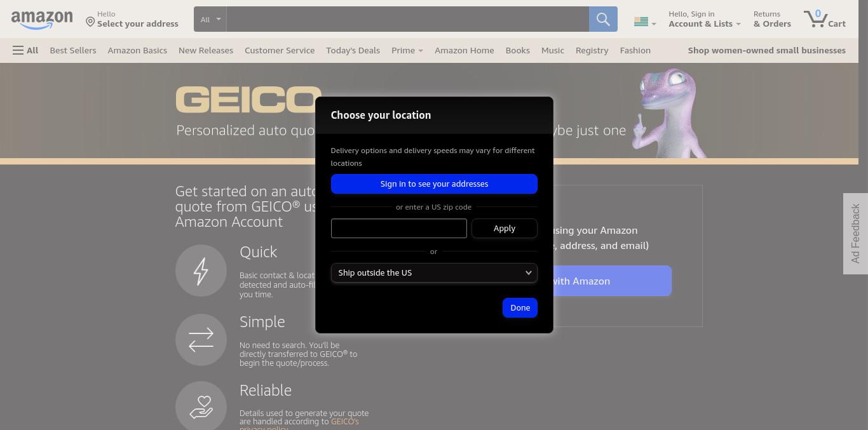Image resolution: width=868 pixels, height=430 pixels.
Task: Click the Done button
Action: point(520,307)
